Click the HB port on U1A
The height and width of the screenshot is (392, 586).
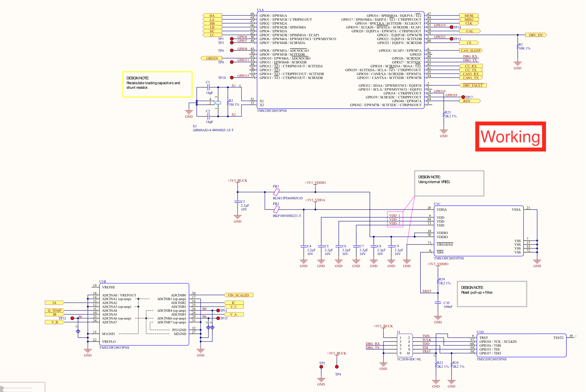pos(212,23)
